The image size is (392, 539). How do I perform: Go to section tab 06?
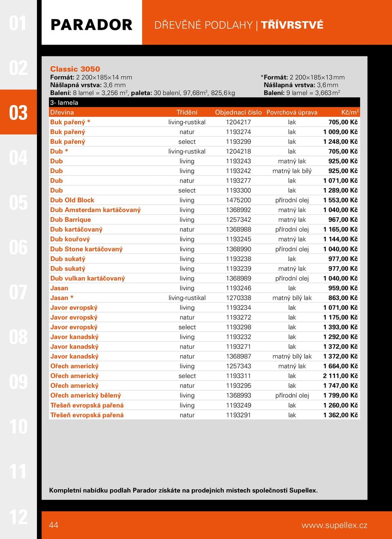click(x=18, y=247)
